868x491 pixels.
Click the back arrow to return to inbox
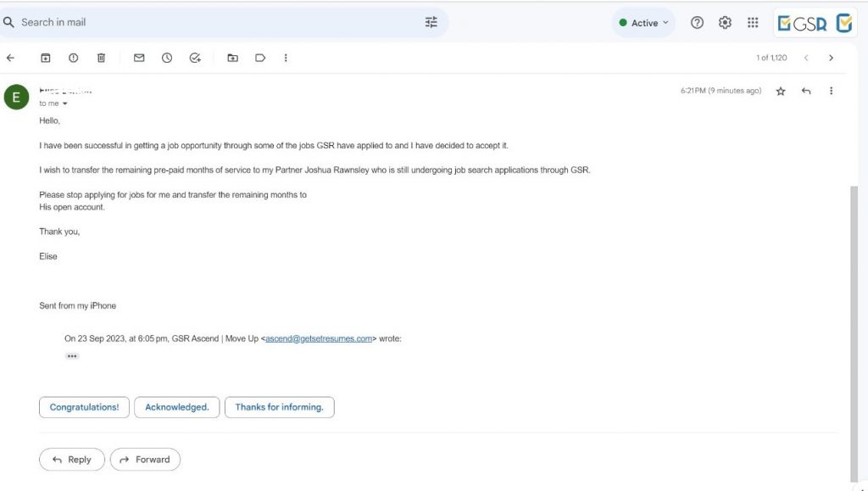click(x=10, y=58)
